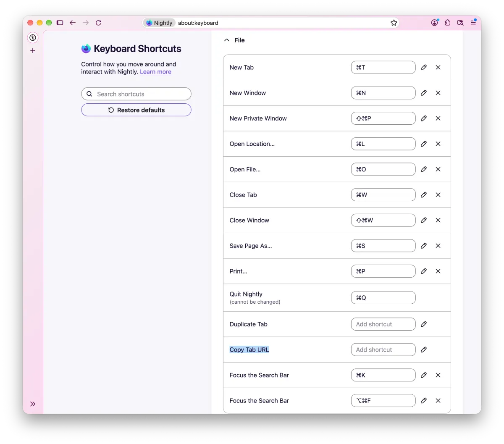Image resolution: width=504 pixels, height=444 pixels.
Task: Remove the Open Location shortcut
Action: [x=438, y=144]
